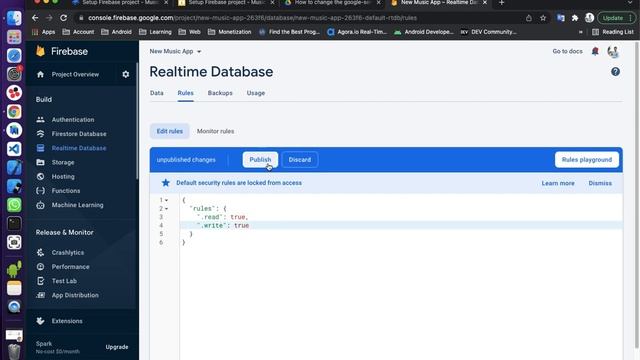The width and height of the screenshot is (640, 360).
Task: Dismiss the security rules notice
Action: coord(600,183)
